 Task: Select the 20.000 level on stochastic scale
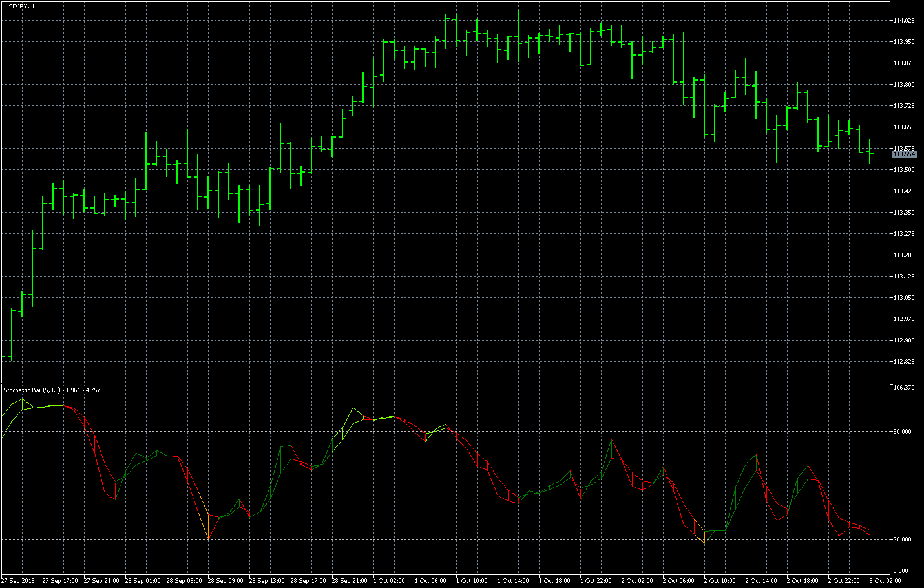pyautogui.click(x=902, y=540)
